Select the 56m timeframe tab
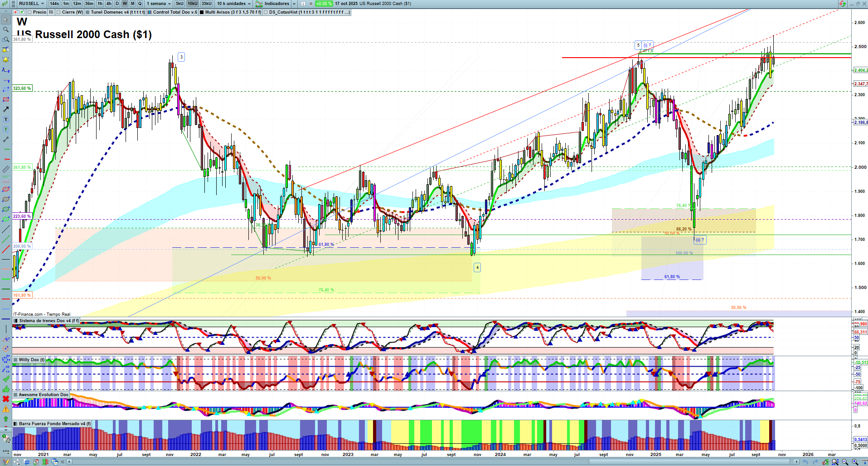This screenshot has height=466, width=868. point(89,4)
